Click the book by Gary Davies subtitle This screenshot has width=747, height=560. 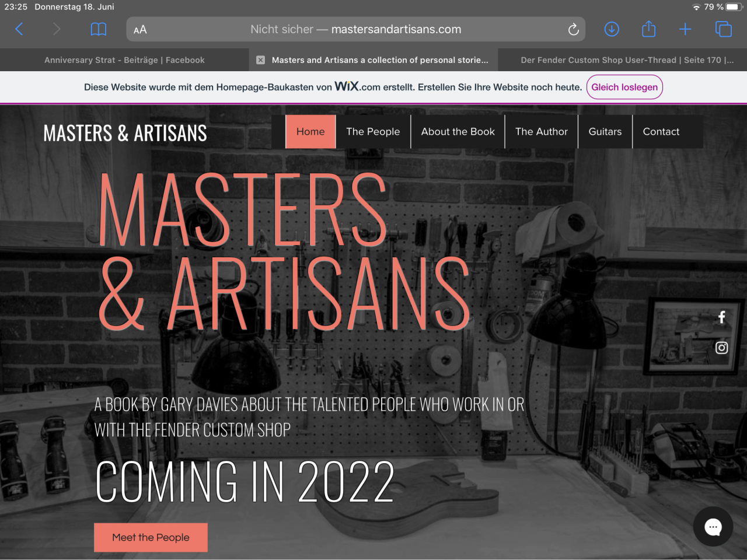(309, 417)
